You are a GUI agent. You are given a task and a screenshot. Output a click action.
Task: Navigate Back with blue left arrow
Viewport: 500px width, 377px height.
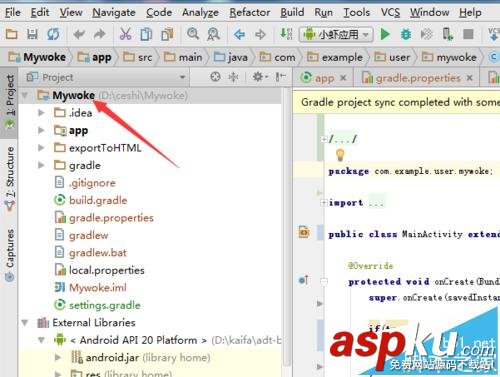(239, 34)
